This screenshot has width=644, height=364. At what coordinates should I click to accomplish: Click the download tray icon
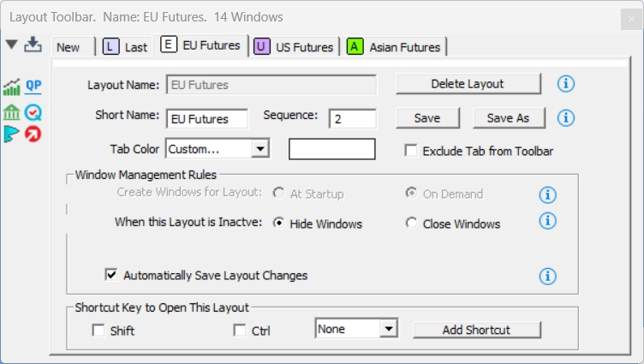pyautogui.click(x=33, y=45)
